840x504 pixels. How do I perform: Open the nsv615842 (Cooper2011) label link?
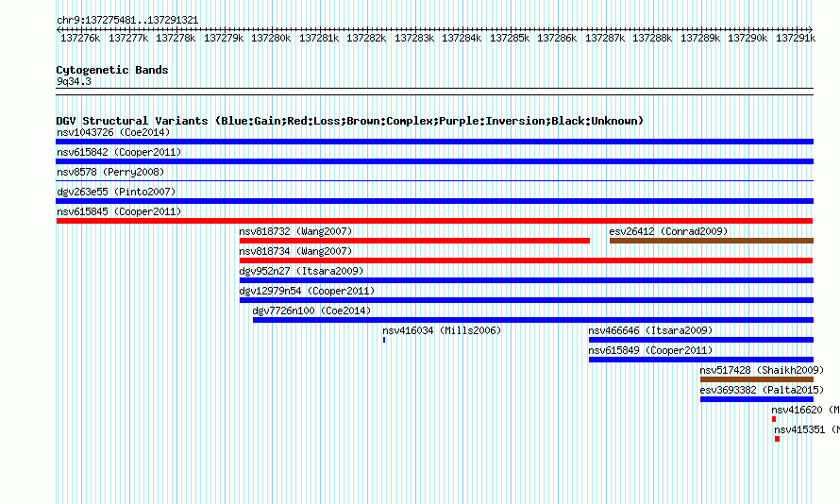tap(119, 152)
